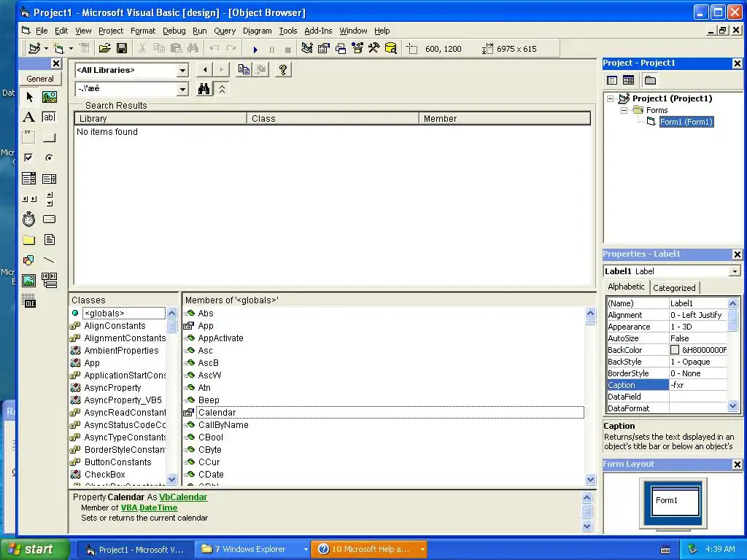Screen dimensions: 747x560
Task: Click View Code in the Project panel
Action: coord(612,80)
